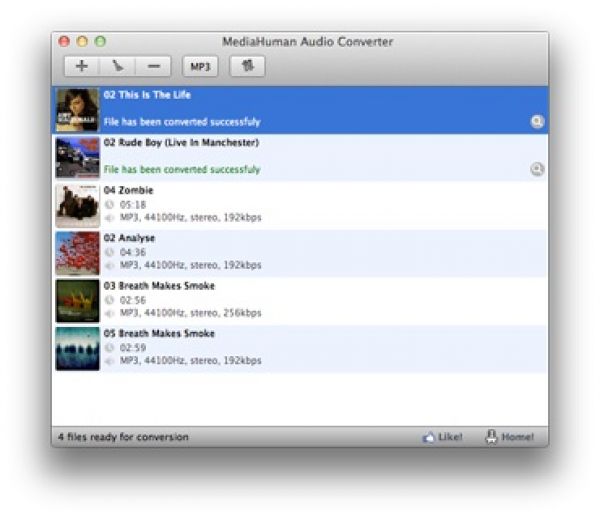Click the clock icon beside 02:59
Screen dimensions: 600x518
pos(109,348)
